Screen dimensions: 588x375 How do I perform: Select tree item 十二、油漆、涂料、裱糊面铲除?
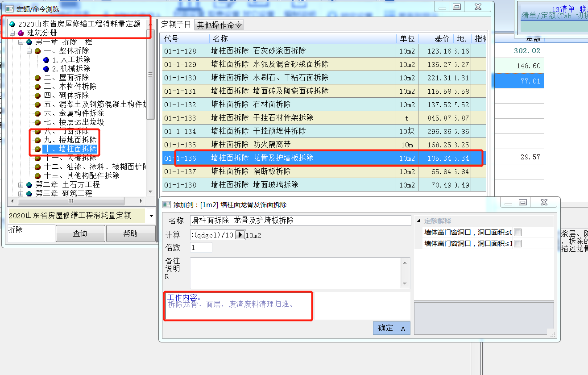pos(95,167)
